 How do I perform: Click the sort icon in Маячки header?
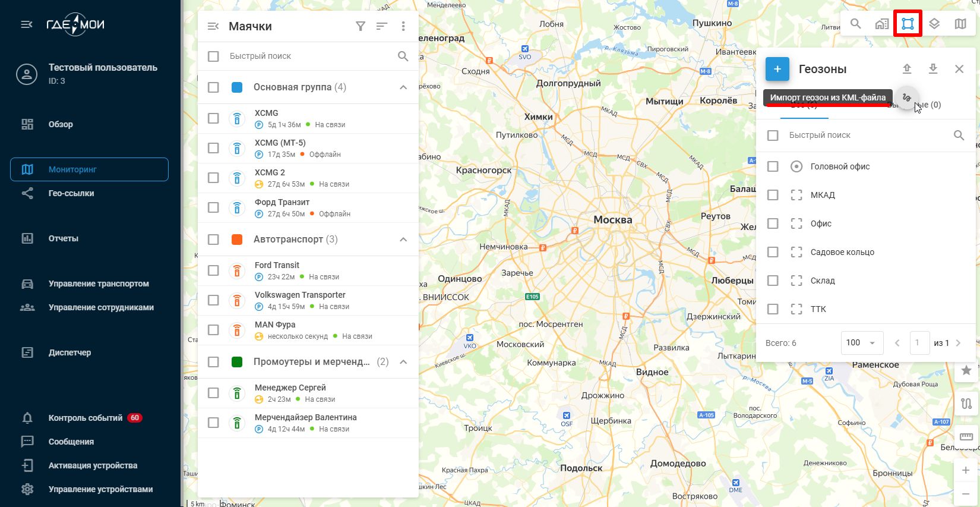[x=382, y=26]
